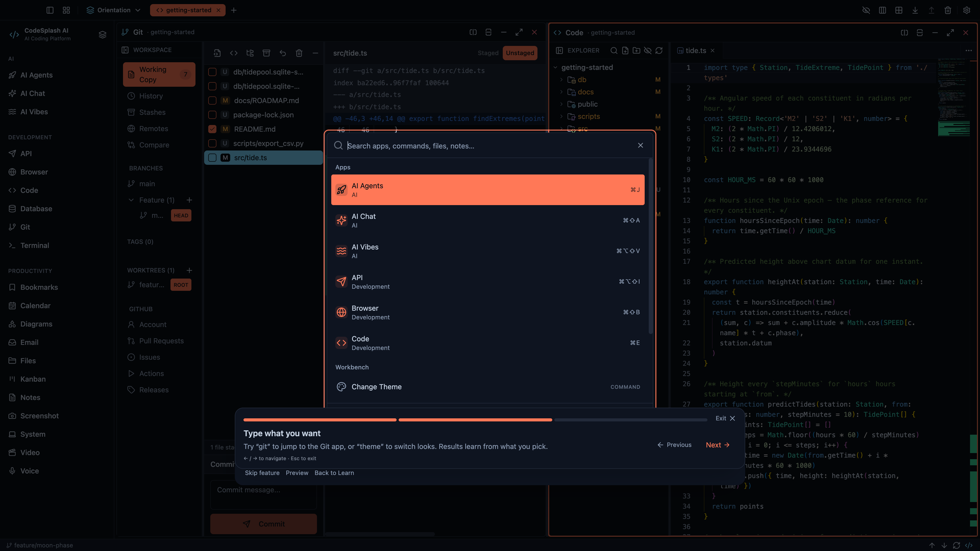Viewport: 980px width, 551px height.
Task: Open Back to Learn link
Action: click(x=334, y=473)
